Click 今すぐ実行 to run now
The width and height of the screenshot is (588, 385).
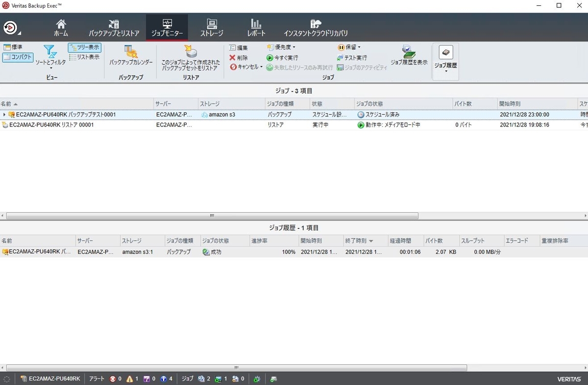tap(282, 57)
